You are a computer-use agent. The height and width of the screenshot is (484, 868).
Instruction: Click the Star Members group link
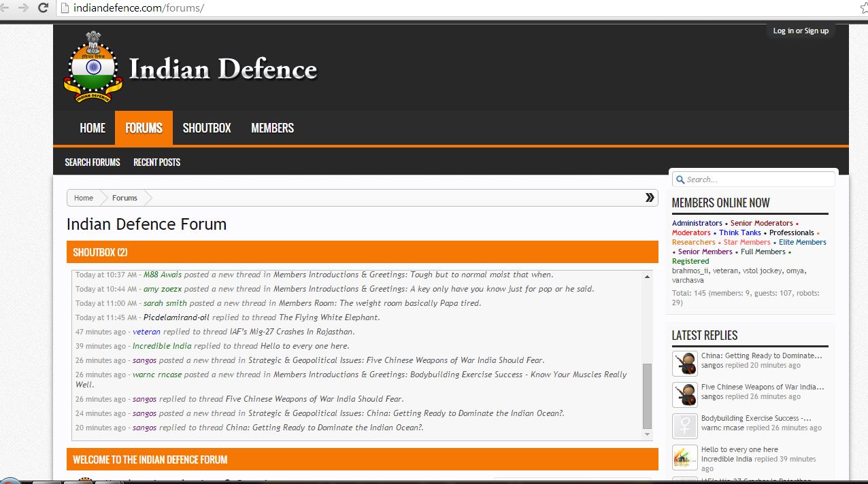[747, 242]
